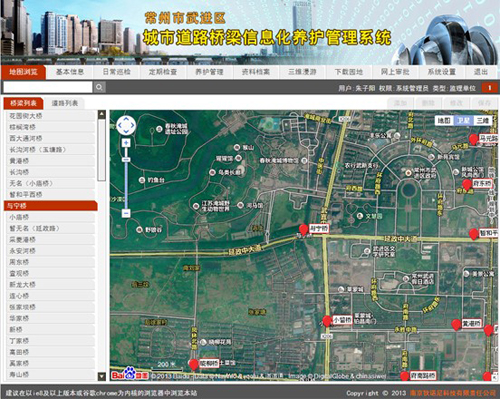Open the 地图浏览 tab
Image resolution: width=500 pixels, height=399 pixels.
pos(23,72)
